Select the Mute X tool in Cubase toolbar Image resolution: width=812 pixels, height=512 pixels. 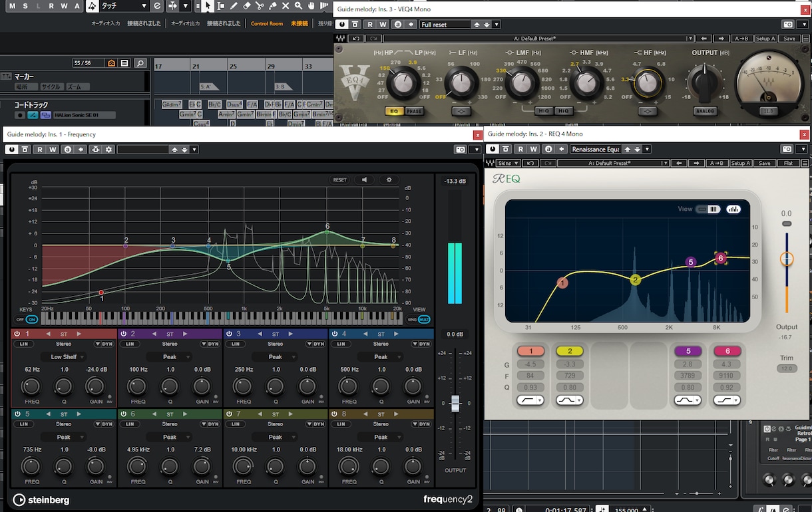tap(286, 6)
